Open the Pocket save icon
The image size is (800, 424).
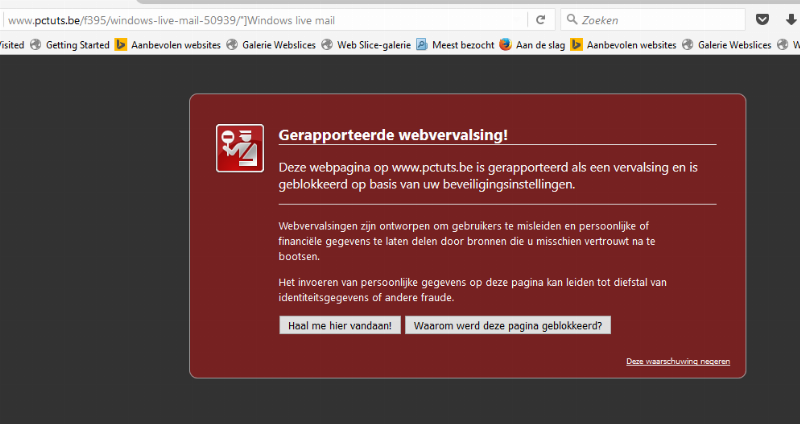coord(762,20)
